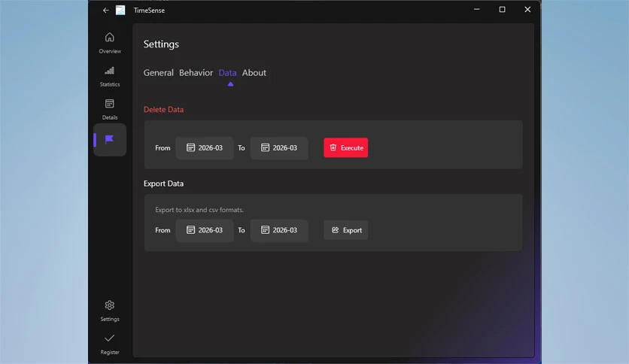Image resolution: width=629 pixels, height=364 pixels.
Task: Minimize the TimeSense window
Action: pyautogui.click(x=476, y=10)
